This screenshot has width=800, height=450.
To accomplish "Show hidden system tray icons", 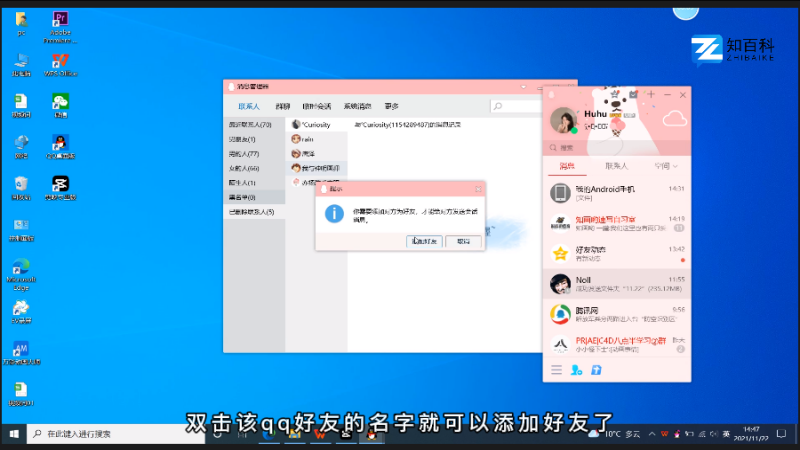I will 652,434.
